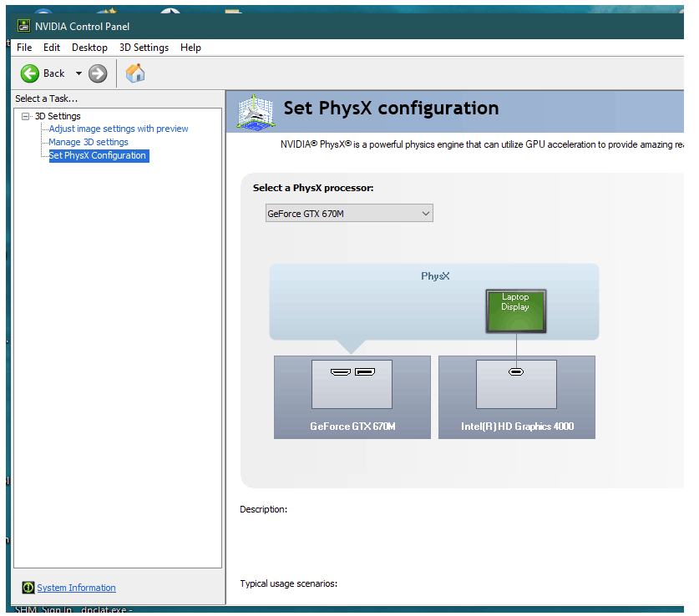
Task: Click the Set PhysX configuration heading
Action: (391, 109)
